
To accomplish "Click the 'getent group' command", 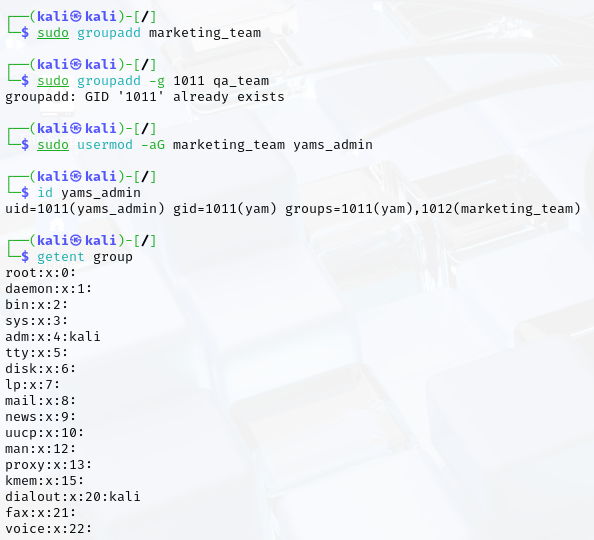I will tap(85, 257).
